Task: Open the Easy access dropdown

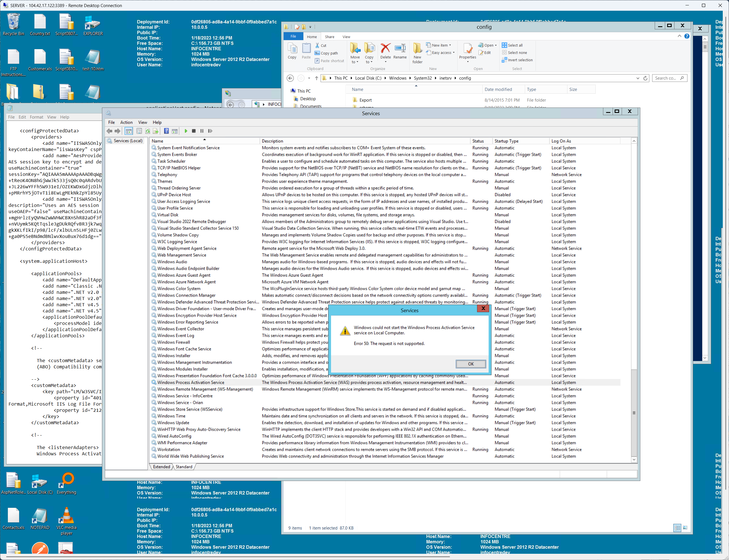Action: click(441, 53)
